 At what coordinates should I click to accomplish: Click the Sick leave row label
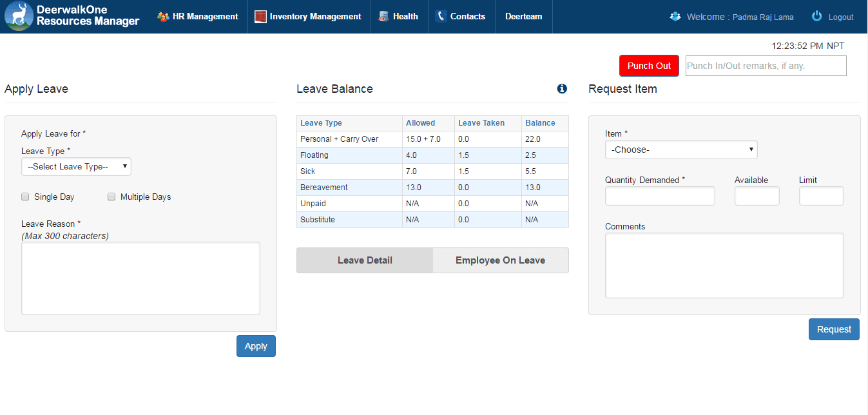307,171
